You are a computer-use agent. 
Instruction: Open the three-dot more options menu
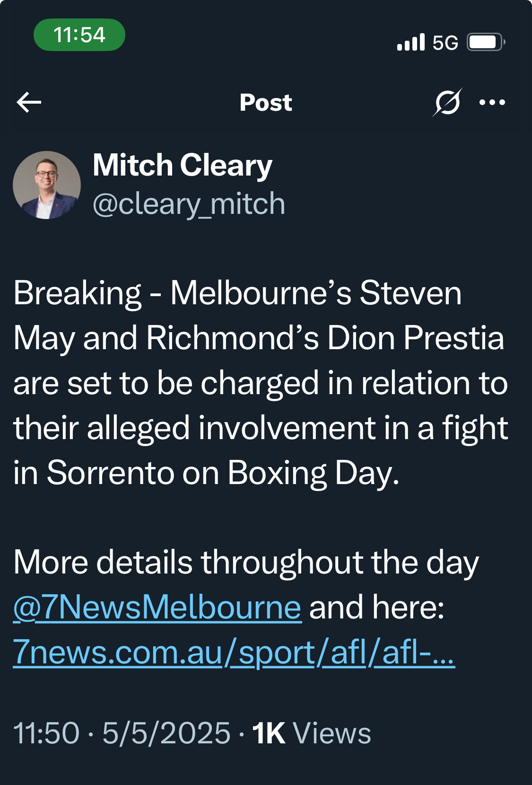point(492,102)
